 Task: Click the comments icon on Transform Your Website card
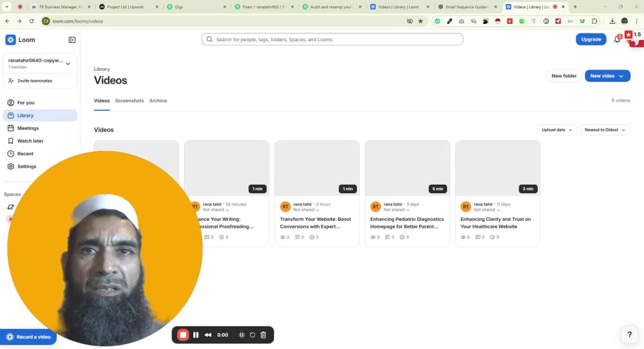297,238
